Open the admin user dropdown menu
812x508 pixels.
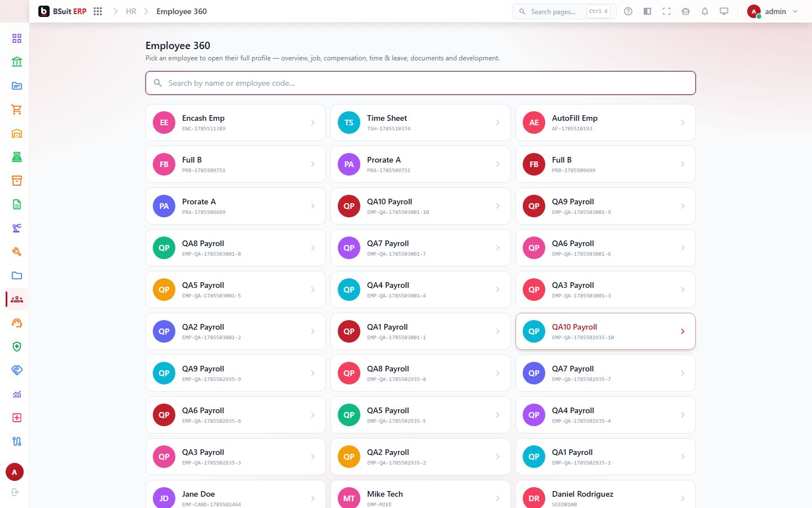(x=773, y=11)
